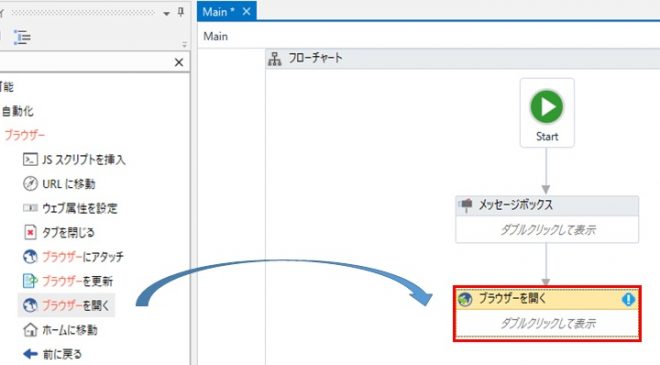
Task: Click the URL に移動 compass icon
Action: click(x=30, y=184)
